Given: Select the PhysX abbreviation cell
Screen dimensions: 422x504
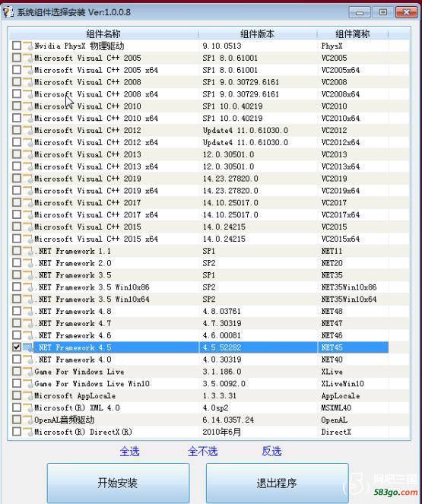Looking at the screenshot, I should click(x=332, y=46).
